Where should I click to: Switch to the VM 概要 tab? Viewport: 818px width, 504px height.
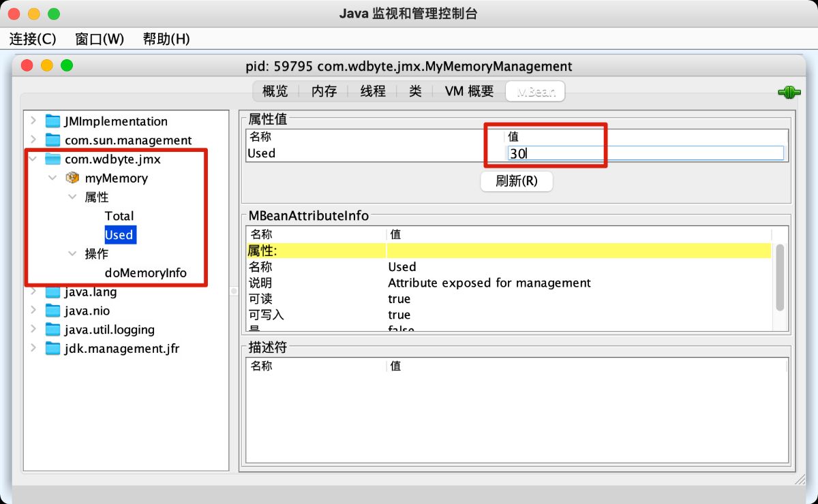tap(469, 91)
